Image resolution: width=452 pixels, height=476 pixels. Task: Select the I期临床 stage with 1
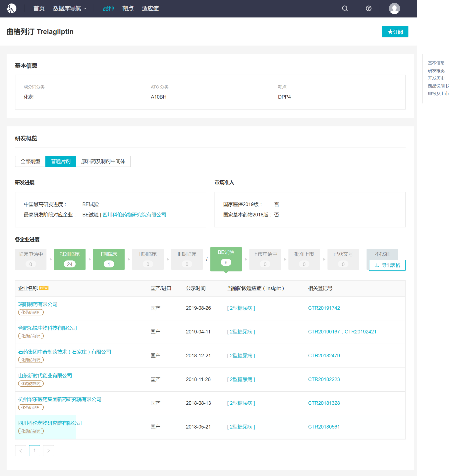109,259
